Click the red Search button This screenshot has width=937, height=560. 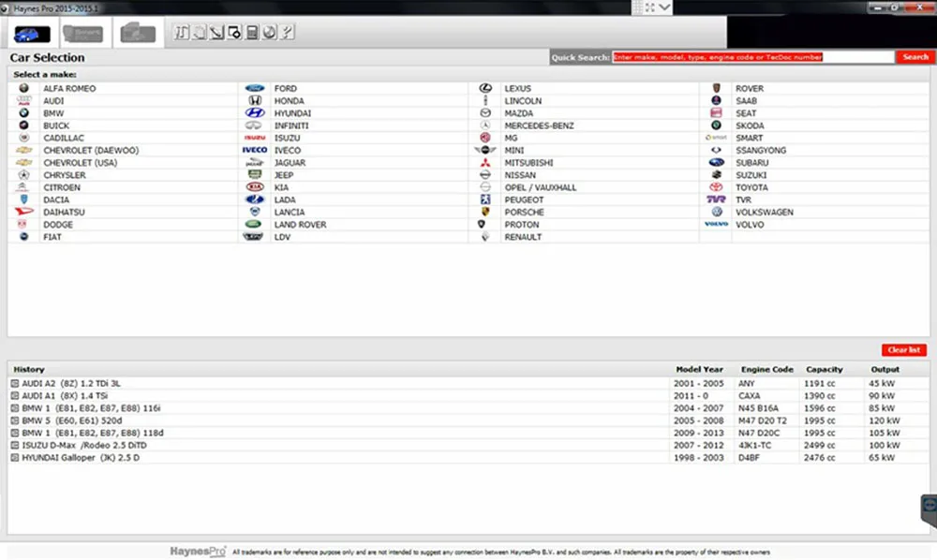tap(915, 57)
